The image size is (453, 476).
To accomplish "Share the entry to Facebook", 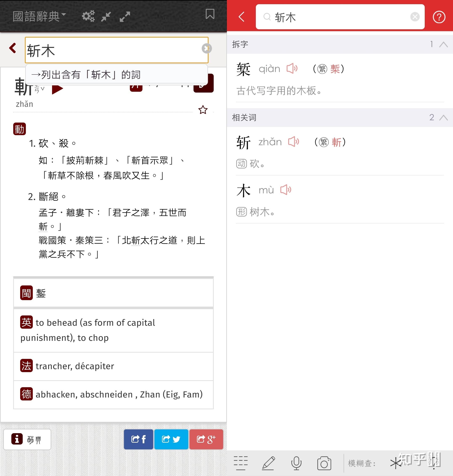I will tap(138, 439).
